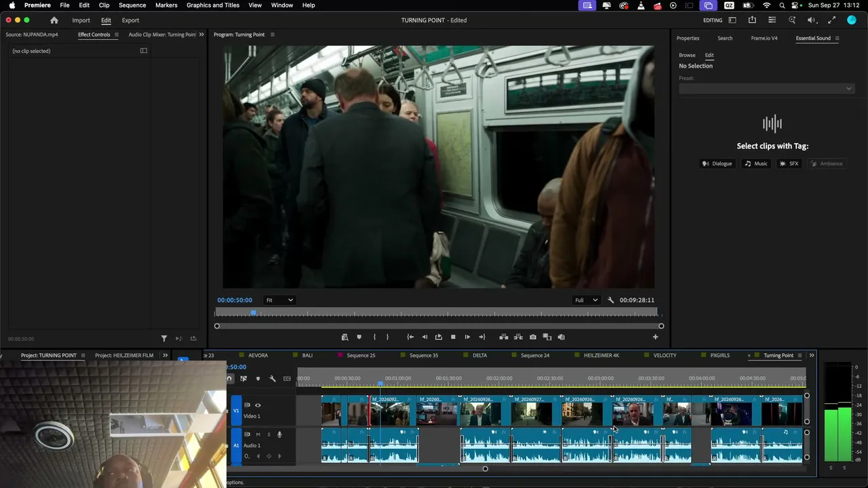
Task: Toggle Video 1 track output eye
Action: [x=258, y=405]
